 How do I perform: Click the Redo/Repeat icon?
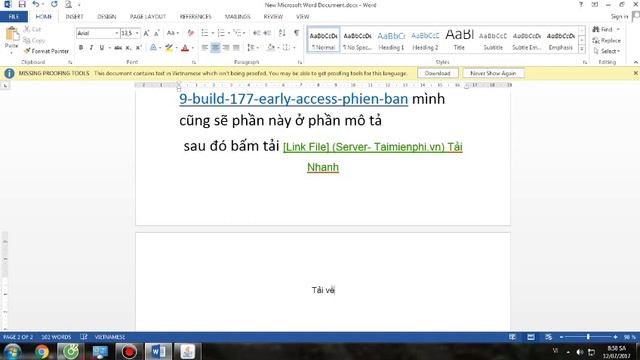(54, 4)
